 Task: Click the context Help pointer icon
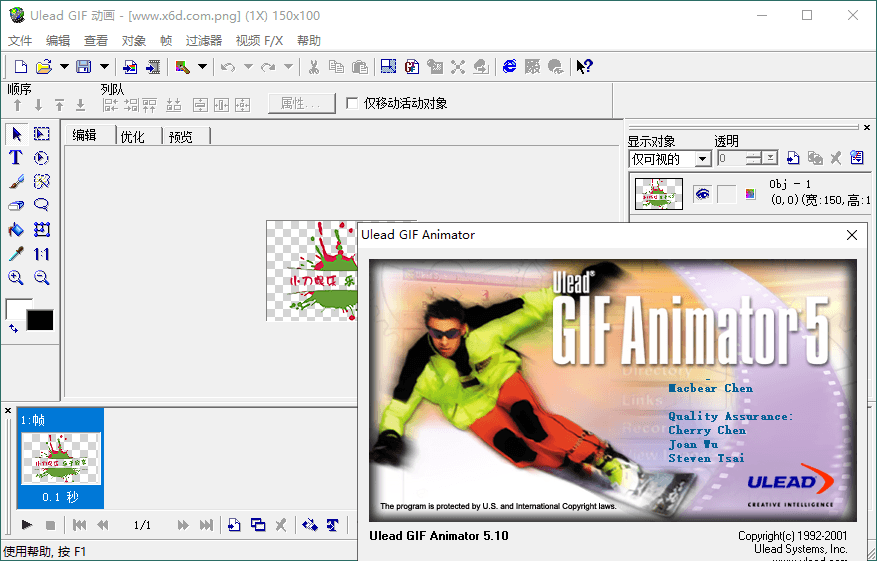[585, 67]
